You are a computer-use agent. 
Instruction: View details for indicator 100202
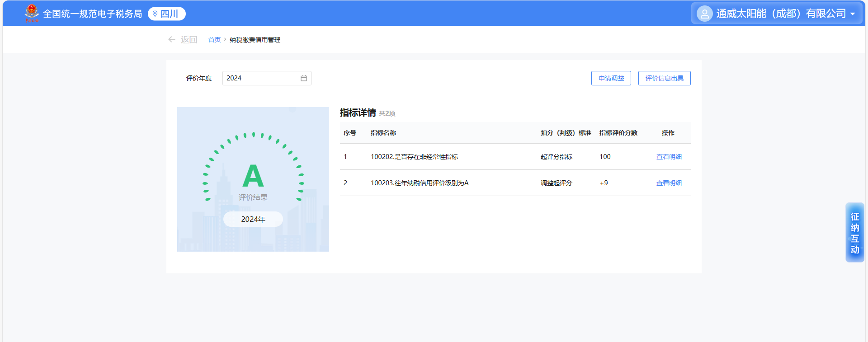[x=669, y=157]
